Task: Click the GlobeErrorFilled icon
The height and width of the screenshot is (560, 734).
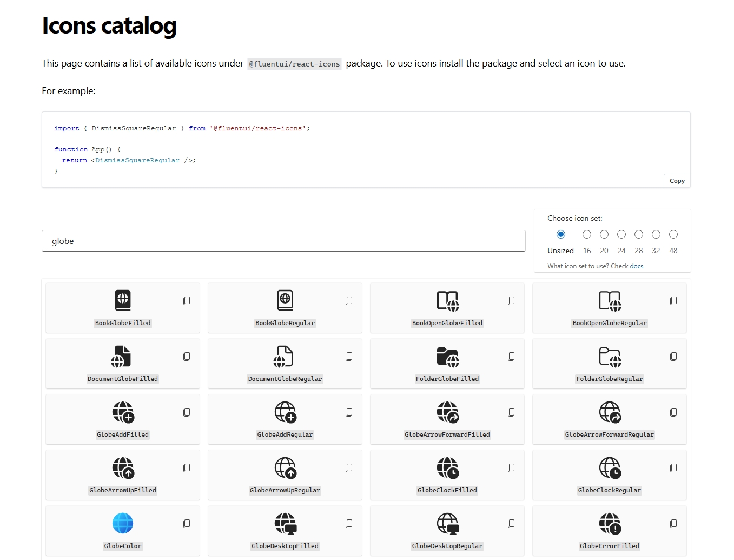Action: [x=609, y=524]
